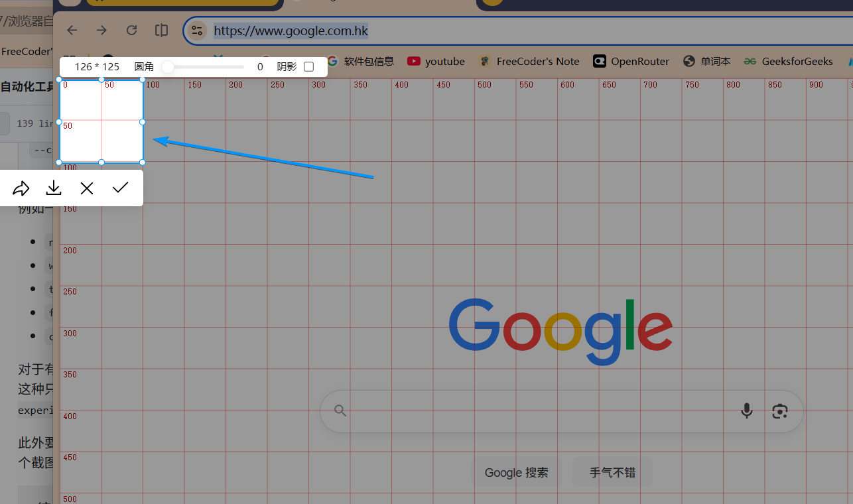Cancel the screenshot with the X icon
This screenshot has width=853, height=504.
coord(87,188)
